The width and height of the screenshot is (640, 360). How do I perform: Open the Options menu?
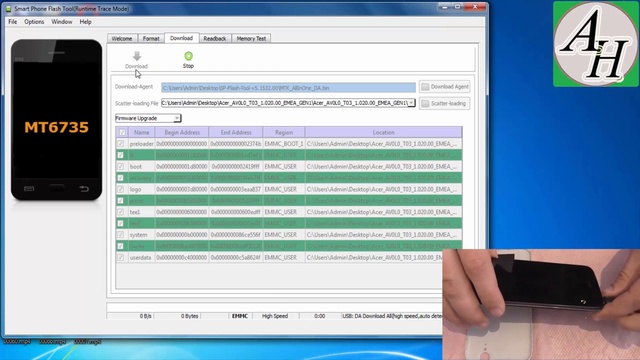[34, 22]
